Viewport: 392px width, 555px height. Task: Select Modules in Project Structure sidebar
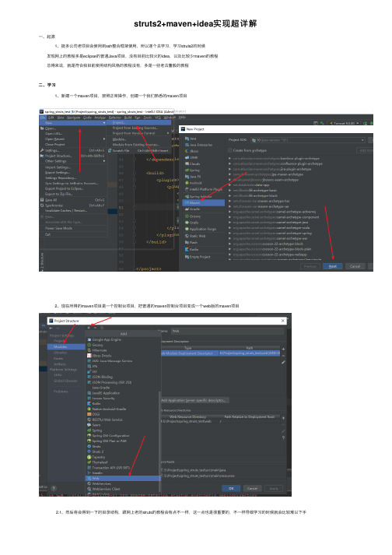(x=66, y=347)
